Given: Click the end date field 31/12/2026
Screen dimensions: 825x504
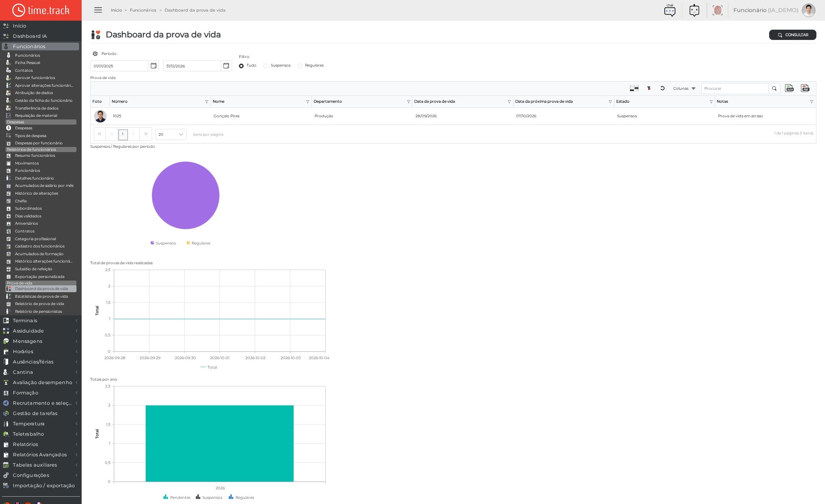Looking at the screenshot, I should [192, 66].
